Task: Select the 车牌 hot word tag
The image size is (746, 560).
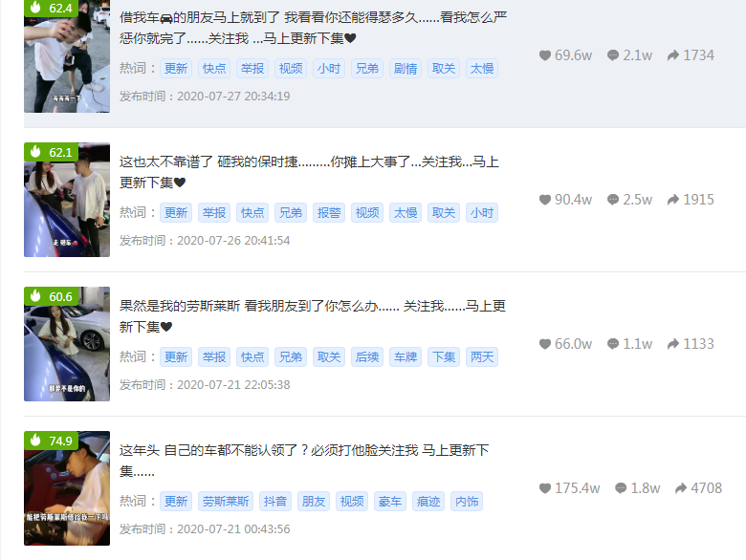Action: click(x=406, y=357)
